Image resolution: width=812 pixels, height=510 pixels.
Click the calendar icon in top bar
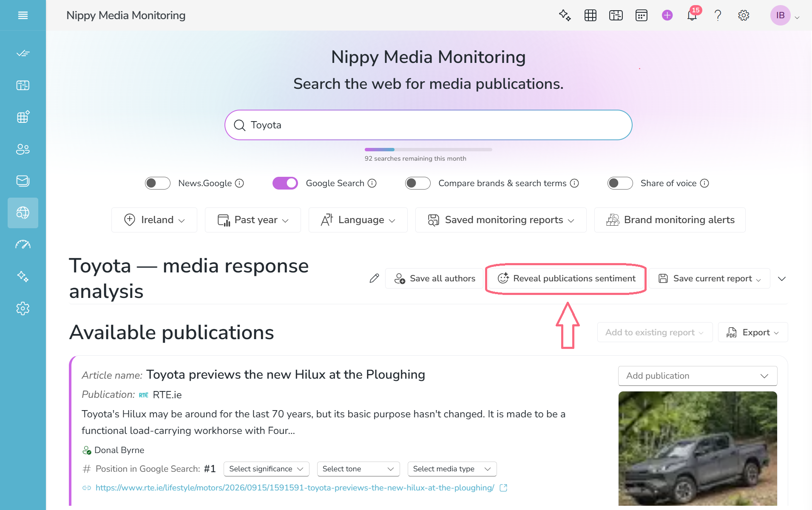pos(642,15)
